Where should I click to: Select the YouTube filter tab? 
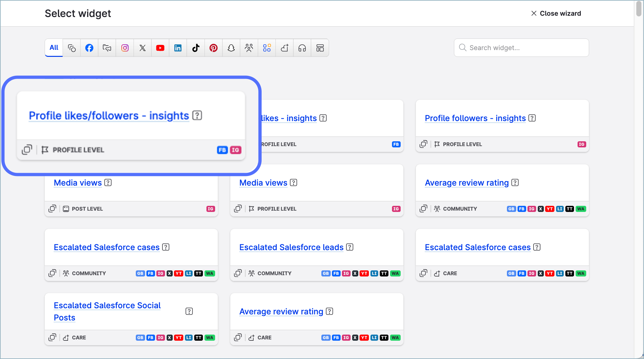(160, 48)
